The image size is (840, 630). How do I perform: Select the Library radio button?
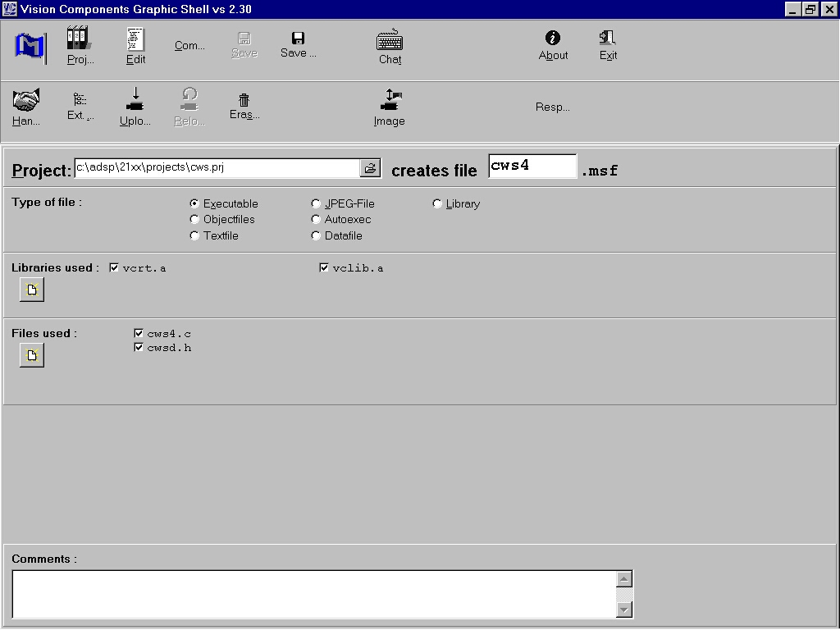click(x=437, y=203)
